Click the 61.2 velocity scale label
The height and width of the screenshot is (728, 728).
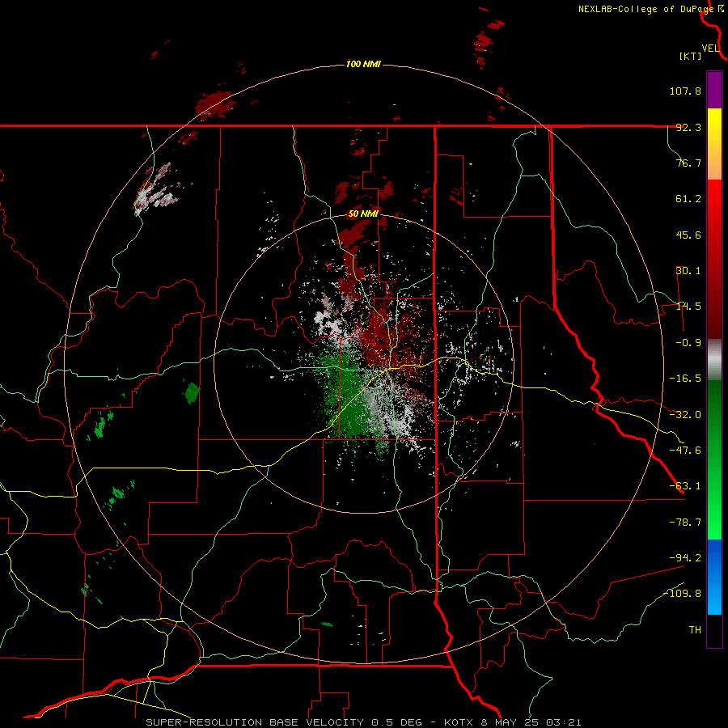(x=688, y=199)
